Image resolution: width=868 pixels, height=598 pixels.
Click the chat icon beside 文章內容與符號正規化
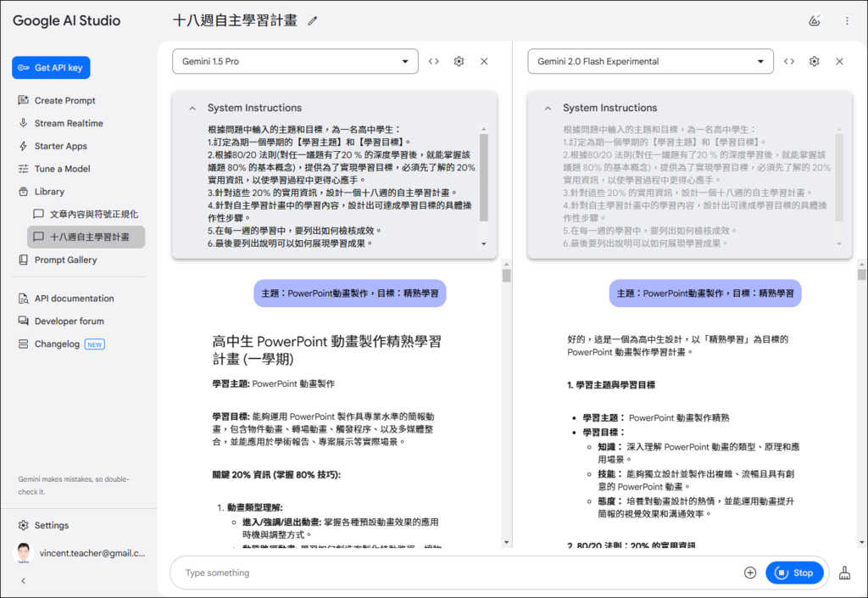coord(38,214)
